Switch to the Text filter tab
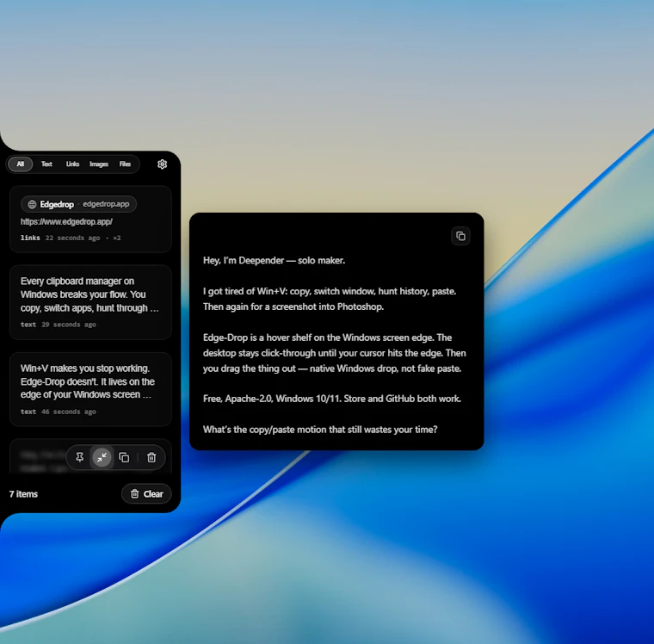 (46, 164)
